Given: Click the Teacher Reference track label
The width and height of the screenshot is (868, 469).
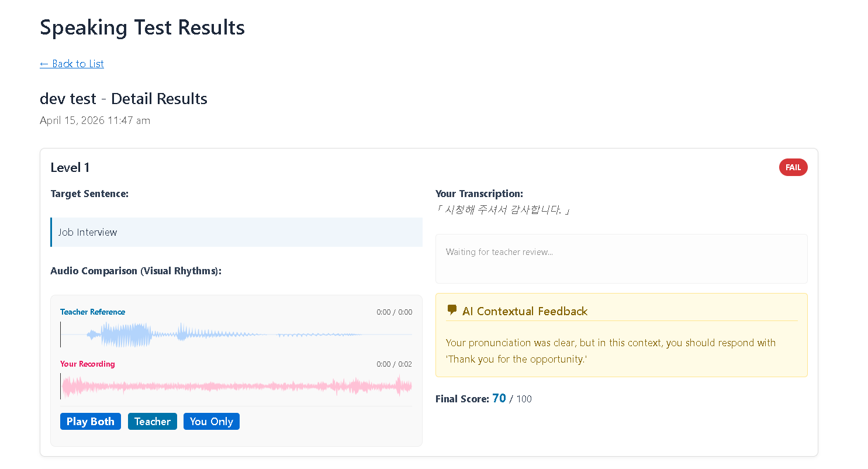Looking at the screenshot, I should [x=92, y=312].
